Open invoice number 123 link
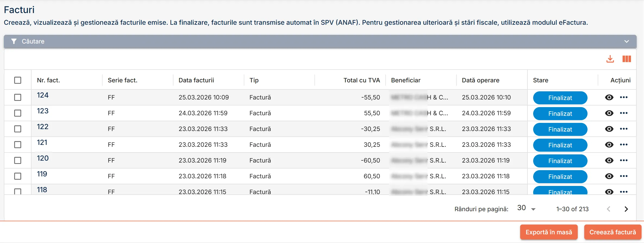Viewport: 644px width, 243px height. tap(43, 111)
